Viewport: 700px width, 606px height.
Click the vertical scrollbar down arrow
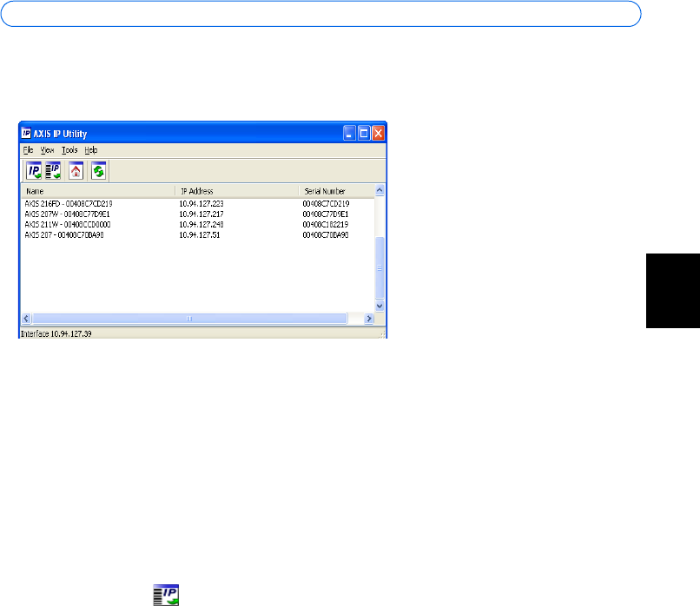pos(380,306)
